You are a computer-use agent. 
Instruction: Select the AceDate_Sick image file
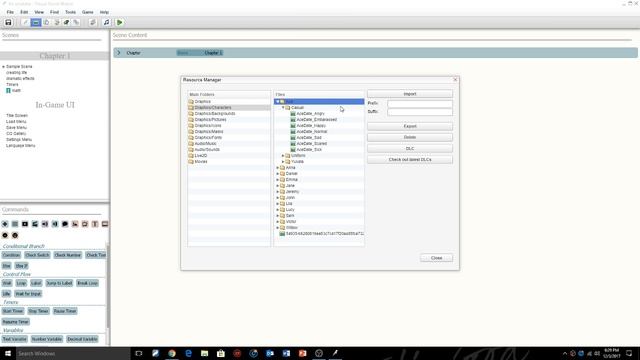309,149
